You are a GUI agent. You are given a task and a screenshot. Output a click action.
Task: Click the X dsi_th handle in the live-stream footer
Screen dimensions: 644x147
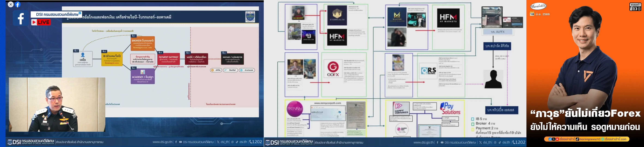(x=223, y=142)
